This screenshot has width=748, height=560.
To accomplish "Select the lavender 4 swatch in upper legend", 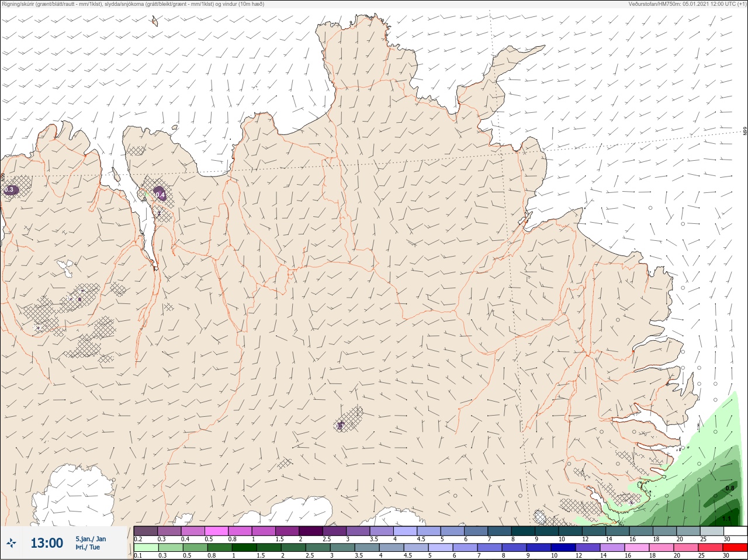I will 405,531.
